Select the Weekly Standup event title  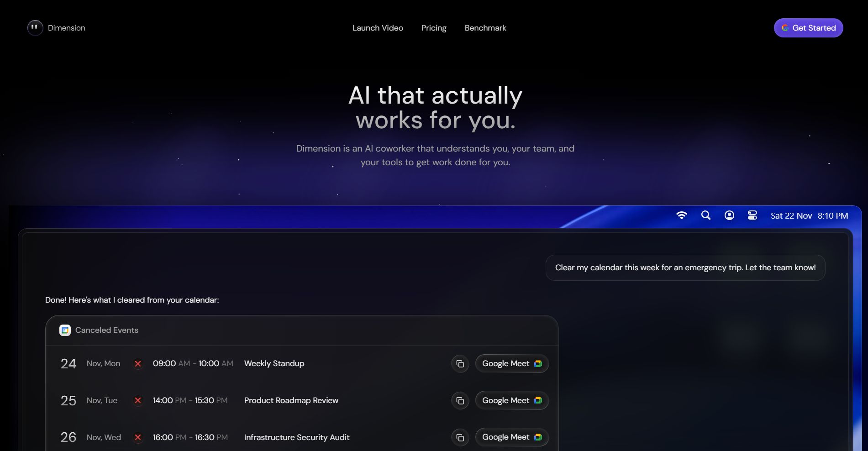[x=274, y=364]
